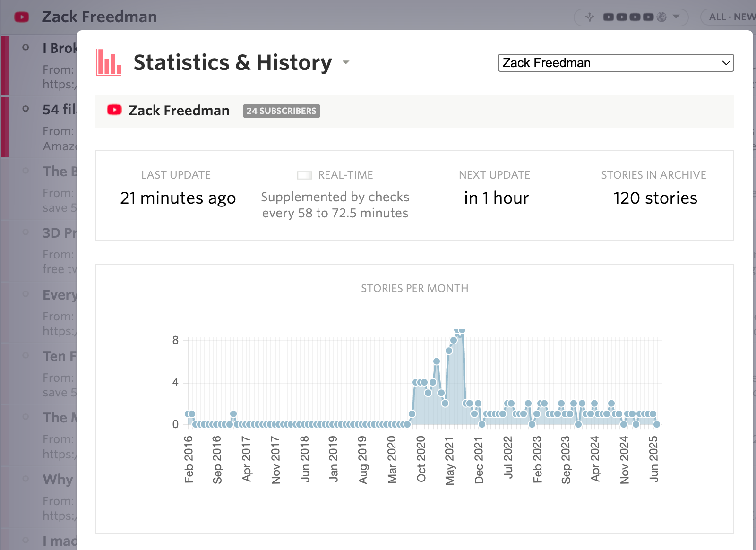This screenshot has height=550, width=756.
Task: Click the REAL-TIME indicator icon
Action: (x=305, y=175)
